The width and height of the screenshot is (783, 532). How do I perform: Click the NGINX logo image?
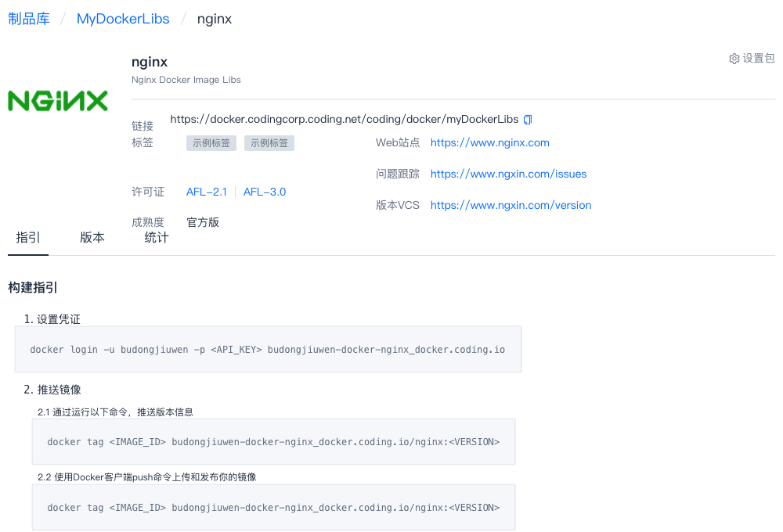point(58,101)
